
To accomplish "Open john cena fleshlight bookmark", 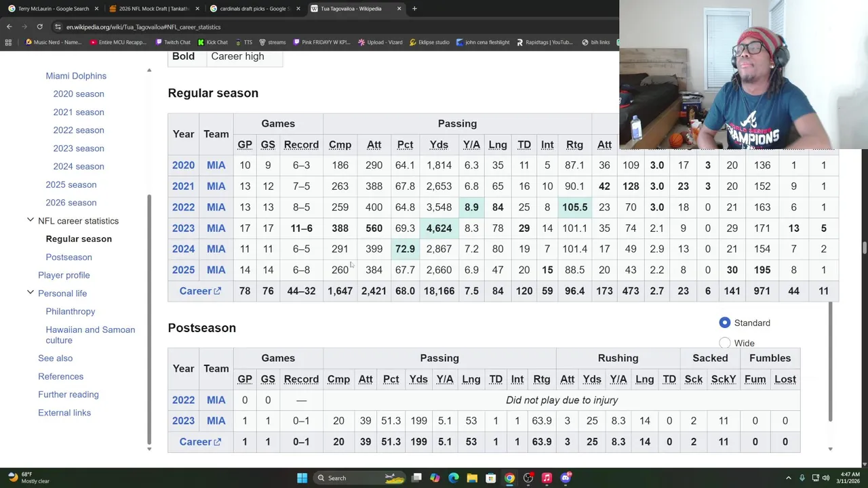I will click(x=482, y=42).
